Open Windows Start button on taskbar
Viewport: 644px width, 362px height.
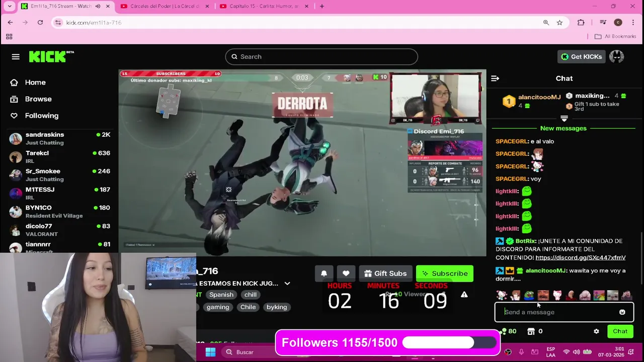click(x=210, y=352)
